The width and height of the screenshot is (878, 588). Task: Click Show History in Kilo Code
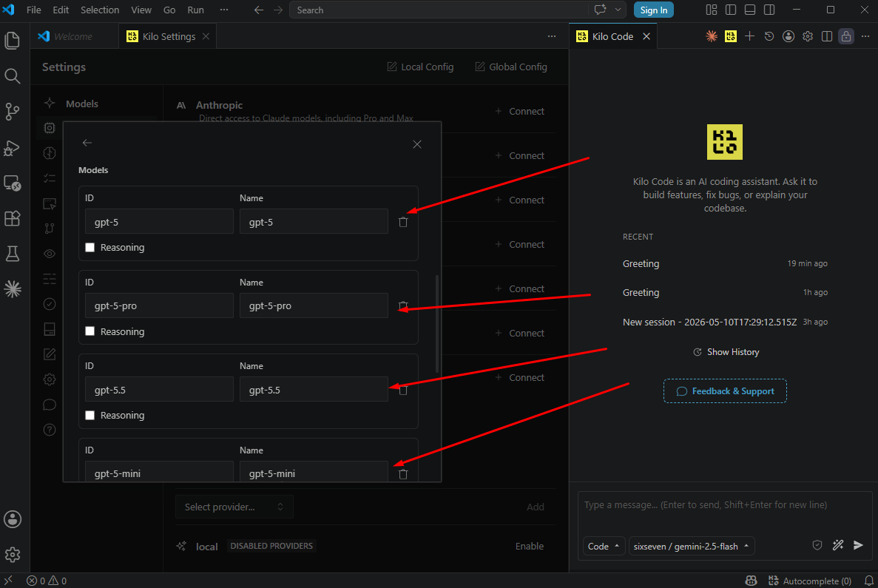point(726,351)
